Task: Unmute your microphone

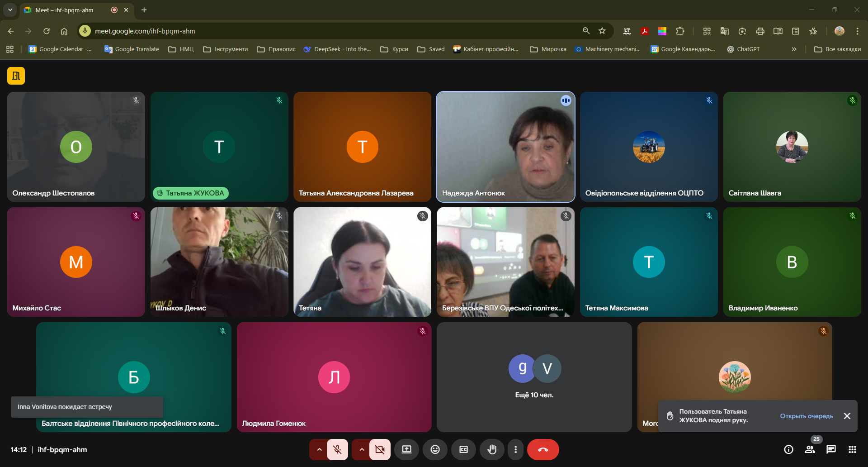Action: click(337, 449)
